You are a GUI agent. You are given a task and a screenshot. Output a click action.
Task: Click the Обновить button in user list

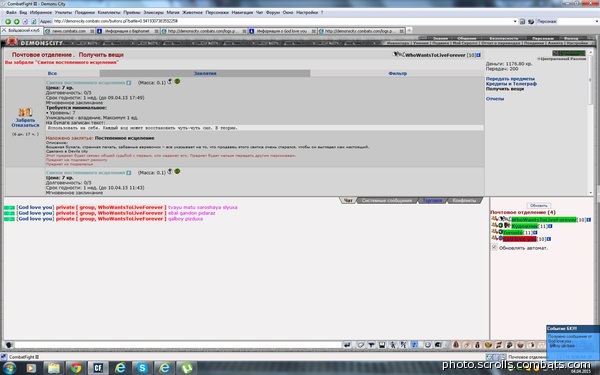538,206
